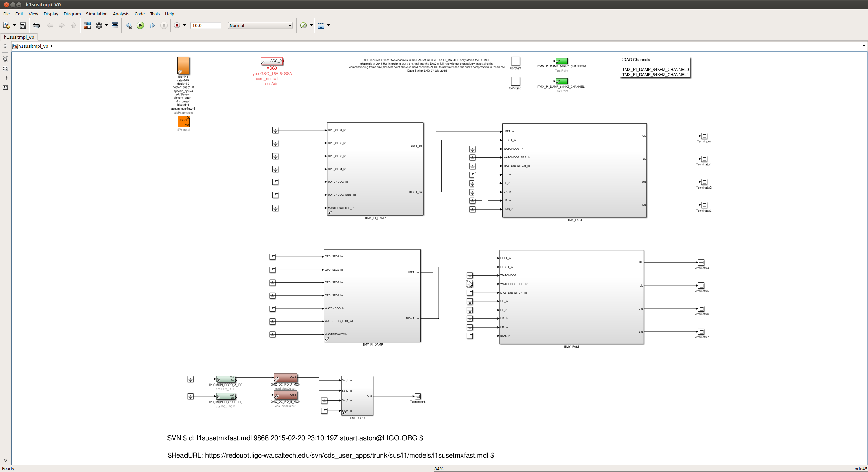Select the H1:OMCPI_DCPD_A_IPC block
The height and width of the screenshot is (472, 868).
tap(226, 379)
